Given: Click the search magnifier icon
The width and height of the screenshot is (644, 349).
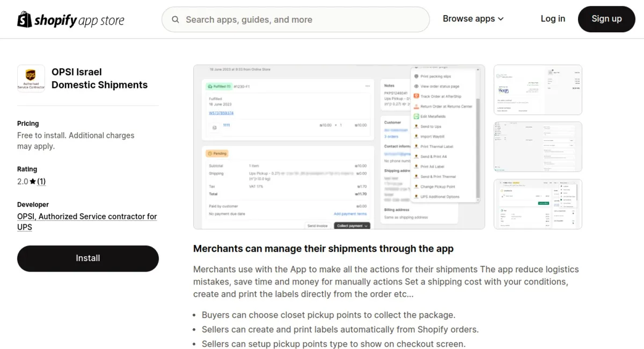Looking at the screenshot, I should [x=175, y=20].
